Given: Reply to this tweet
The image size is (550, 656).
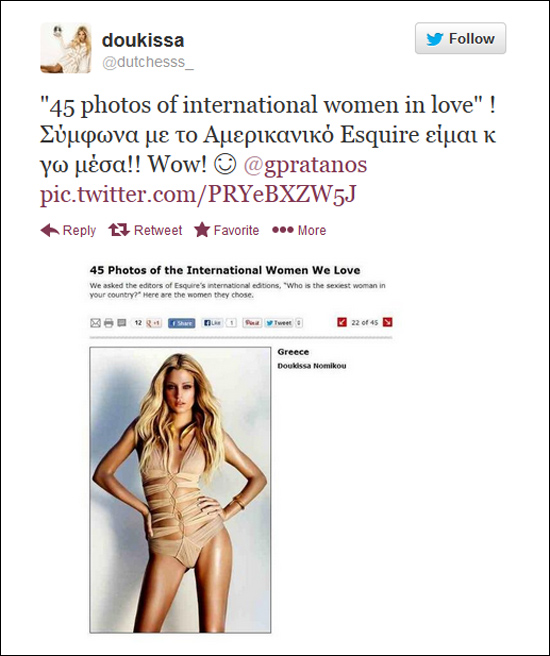Looking at the screenshot, I should tap(68, 230).
